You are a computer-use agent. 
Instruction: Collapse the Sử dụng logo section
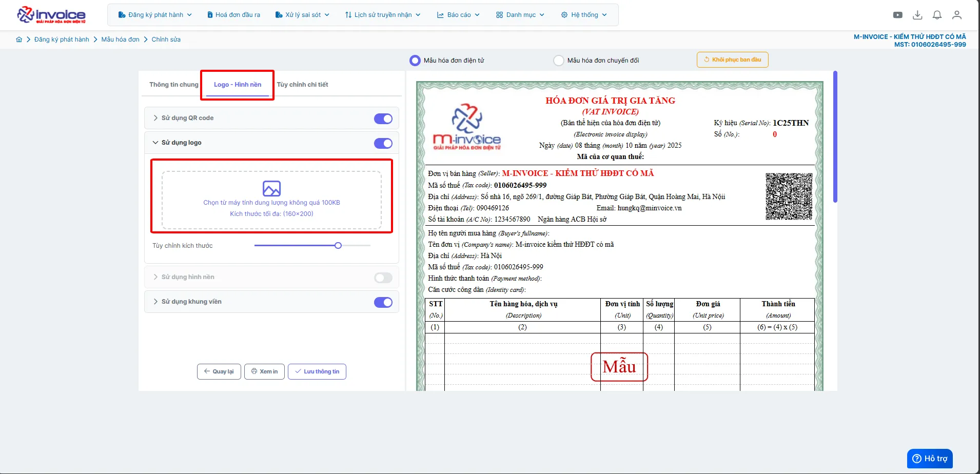click(x=271, y=143)
